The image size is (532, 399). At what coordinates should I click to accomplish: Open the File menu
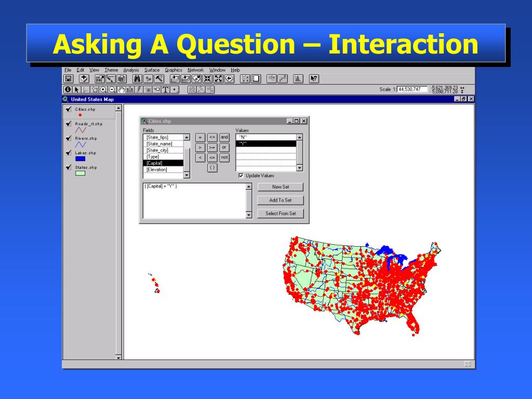68,70
